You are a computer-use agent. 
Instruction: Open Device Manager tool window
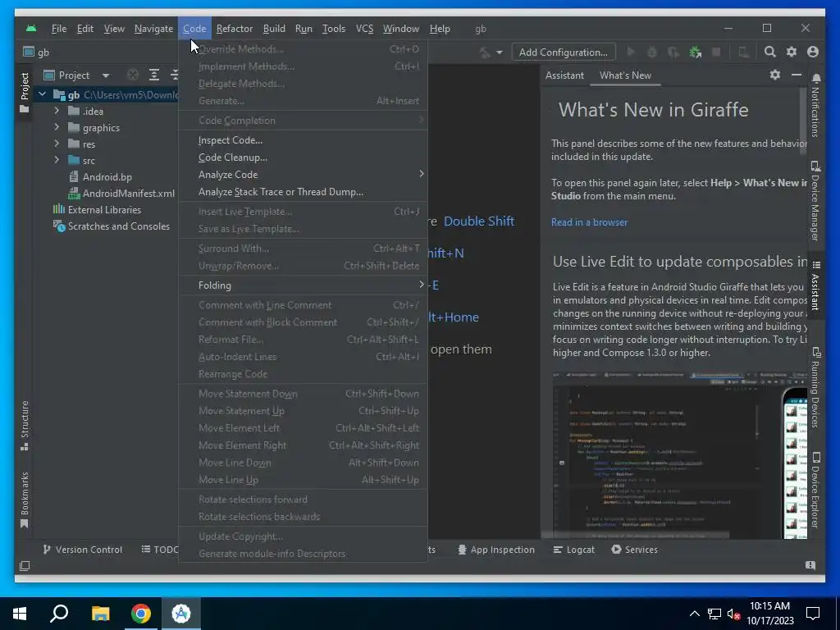coord(815,200)
